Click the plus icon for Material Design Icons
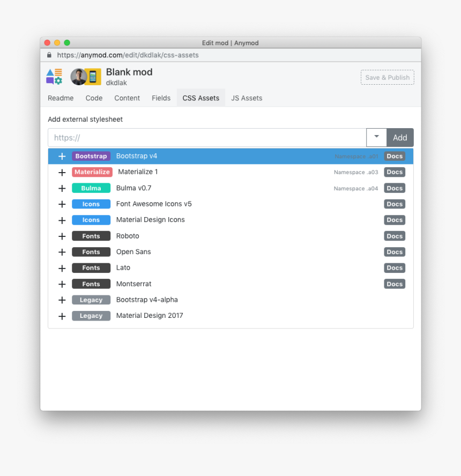The width and height of the screenshot is (461, 476). [62, 220]
